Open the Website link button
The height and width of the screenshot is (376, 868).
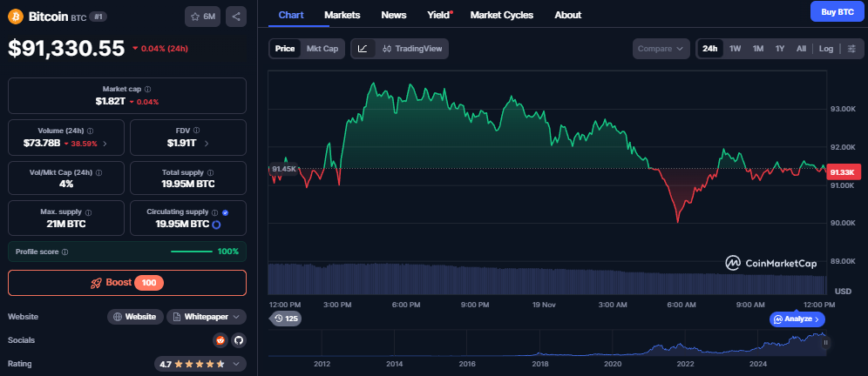pyautogui.click(x=136, y=317)
